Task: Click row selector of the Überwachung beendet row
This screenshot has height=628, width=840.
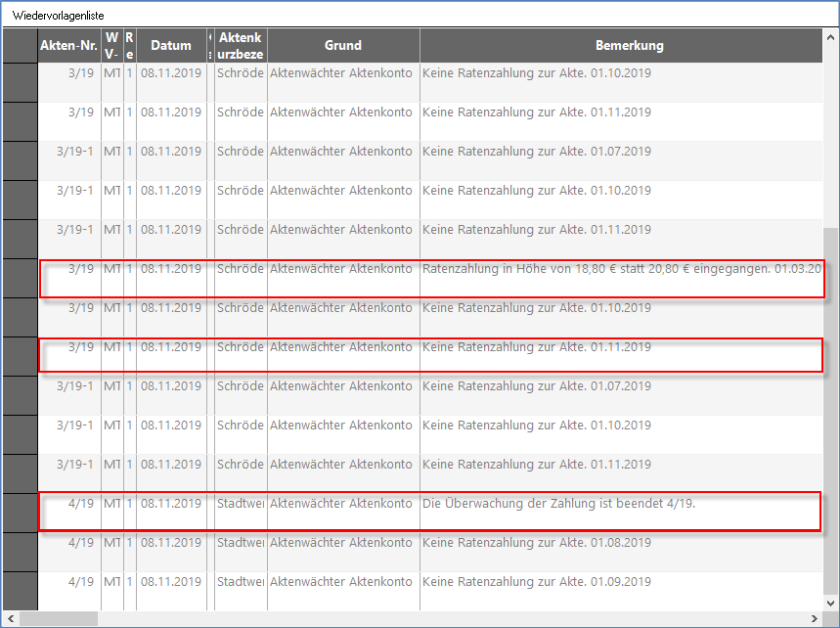Action: [x=20, y=513]
